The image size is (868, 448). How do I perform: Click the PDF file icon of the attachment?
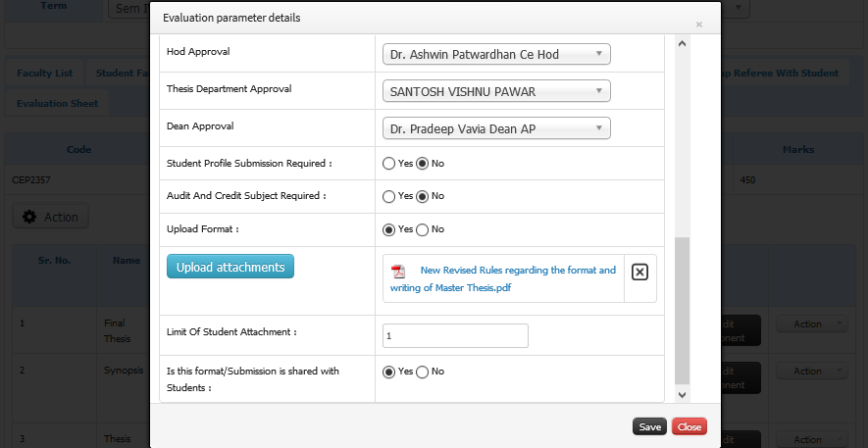[x=398, y=272]
